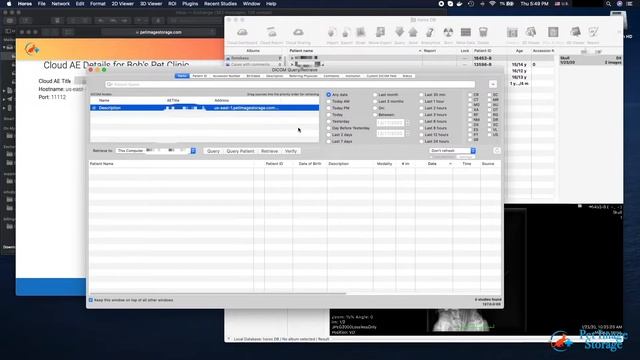Click the Report icon in Horos DB toolbar

(x=593, y=33)
